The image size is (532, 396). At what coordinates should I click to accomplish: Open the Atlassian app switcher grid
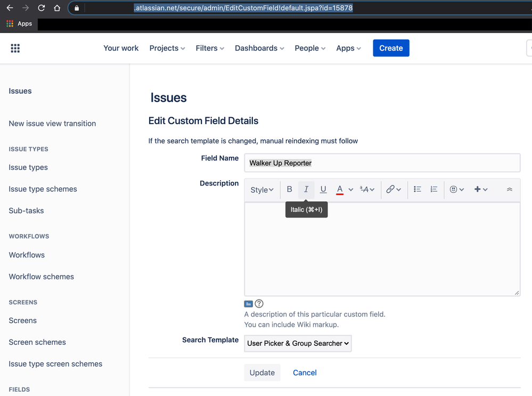[x=15, y=48]
